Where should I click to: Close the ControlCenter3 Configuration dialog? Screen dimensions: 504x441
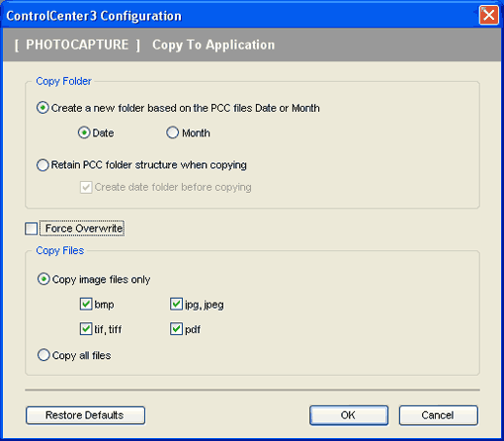[x=488, y=15]
